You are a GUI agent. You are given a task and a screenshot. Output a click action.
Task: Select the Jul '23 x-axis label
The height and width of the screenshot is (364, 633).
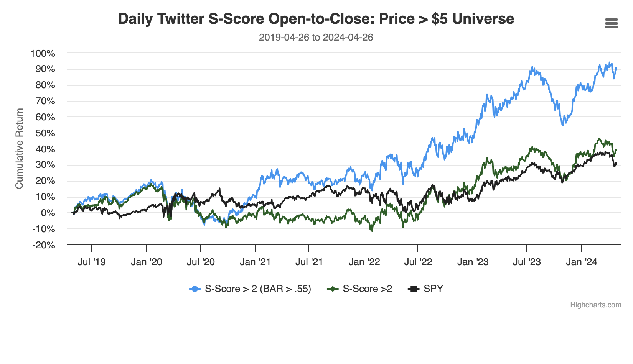coord(527,262)
